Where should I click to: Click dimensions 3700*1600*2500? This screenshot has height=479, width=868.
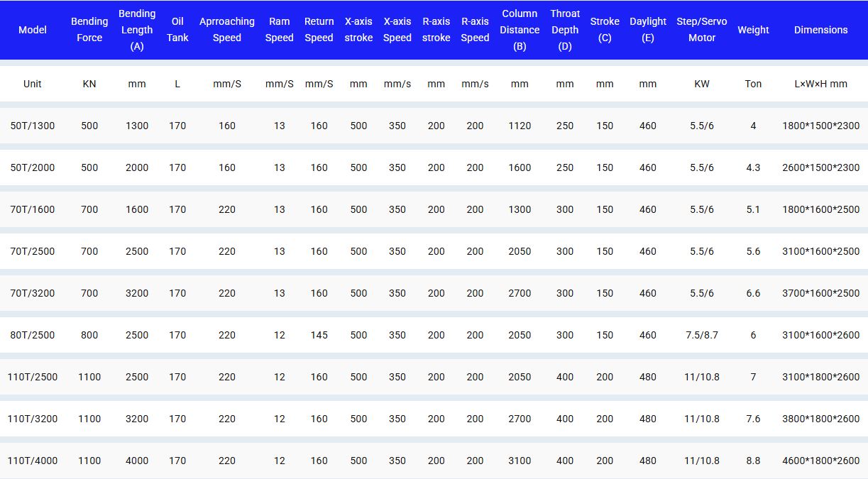pyautogui.click(x=821, y=293)
